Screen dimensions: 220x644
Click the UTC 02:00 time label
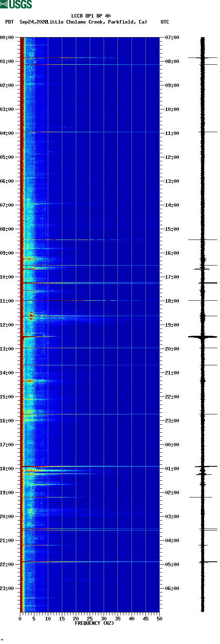(x=172, y=493)
